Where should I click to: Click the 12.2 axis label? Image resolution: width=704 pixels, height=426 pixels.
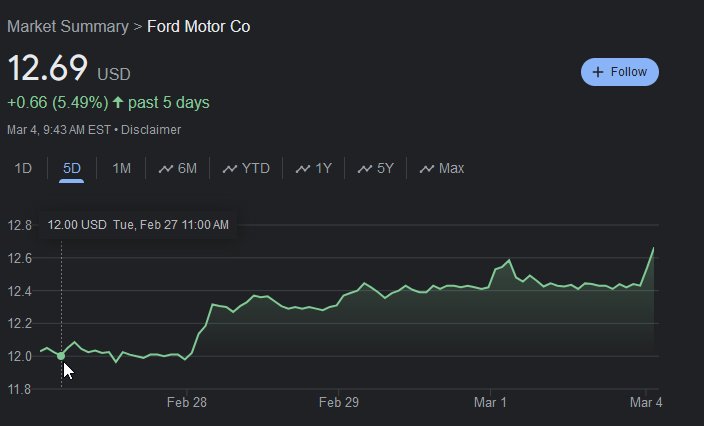coord(20,324)
